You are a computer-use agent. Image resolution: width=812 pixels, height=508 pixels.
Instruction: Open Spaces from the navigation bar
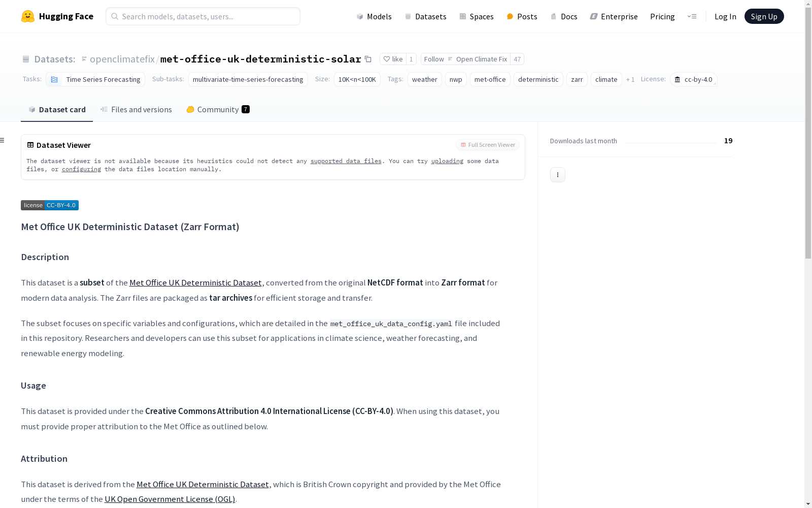pyautogui.click(x=476, y=16)
